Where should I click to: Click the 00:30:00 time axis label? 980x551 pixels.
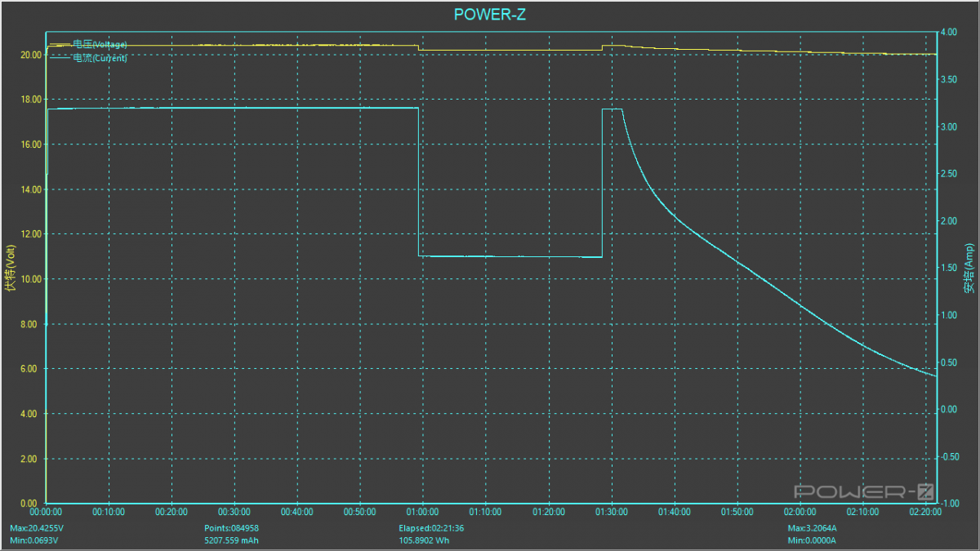(x=234, y=513)
